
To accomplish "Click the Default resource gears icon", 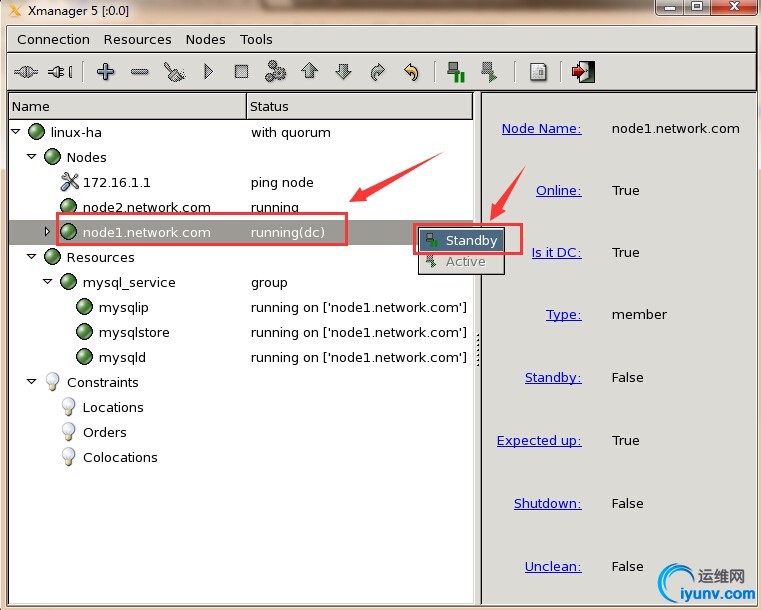I will 275,71.
